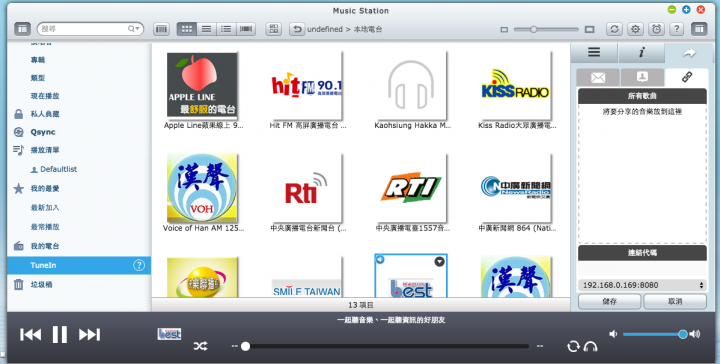Click the 儲存 save button
The width and height of the screenshot is (720, 364).
click(x=609, y=302)
